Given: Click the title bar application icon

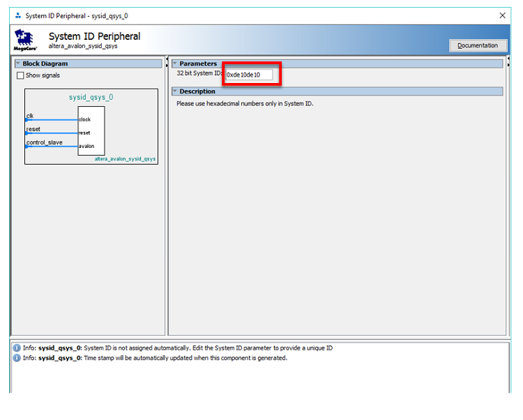Looking at the screenshot, I should [x=18, y=15].
